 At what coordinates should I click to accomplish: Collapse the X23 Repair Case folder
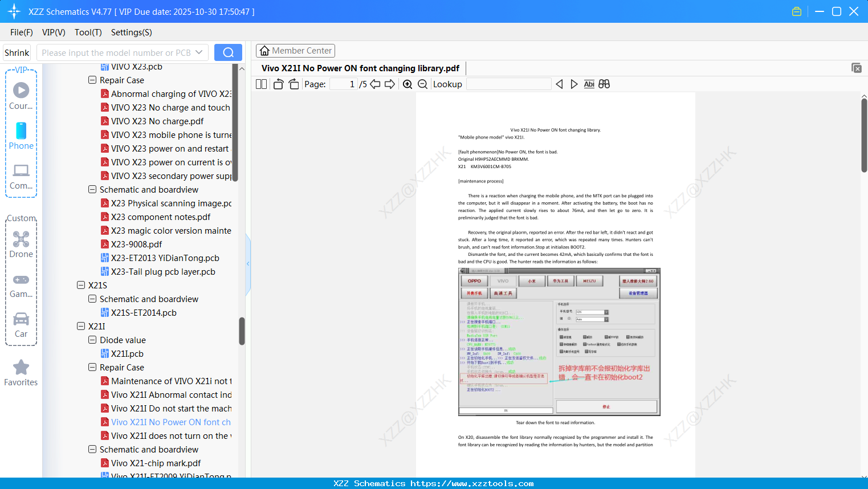coord(92,80)
